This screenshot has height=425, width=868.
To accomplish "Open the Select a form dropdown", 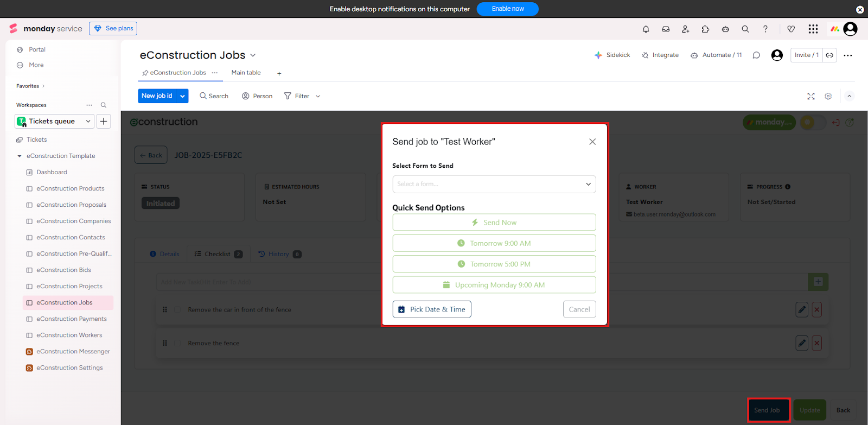I will coord(494,184).
